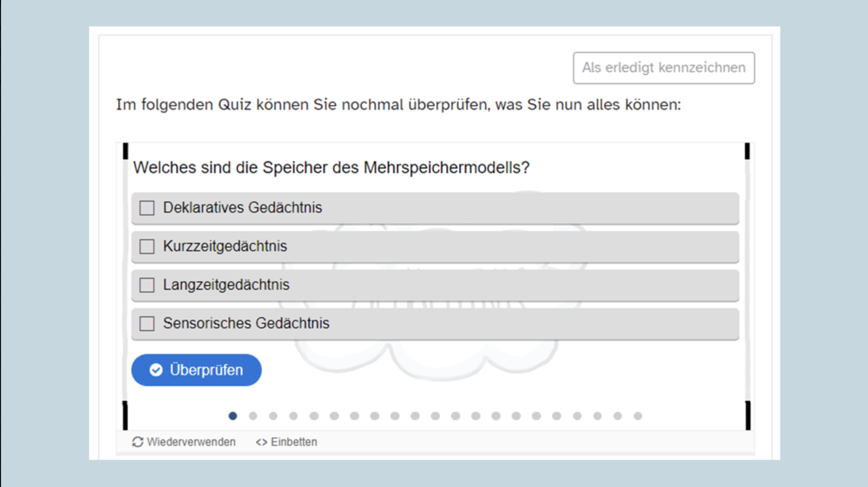Click the checkmark icon on Überprüfen
This screenshot has width=868, height=487.
pyautogui.click(x=156, y=370)
